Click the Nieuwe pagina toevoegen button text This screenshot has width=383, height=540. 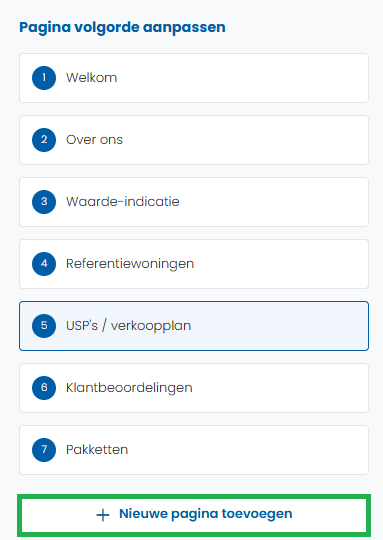coord(206,514)
